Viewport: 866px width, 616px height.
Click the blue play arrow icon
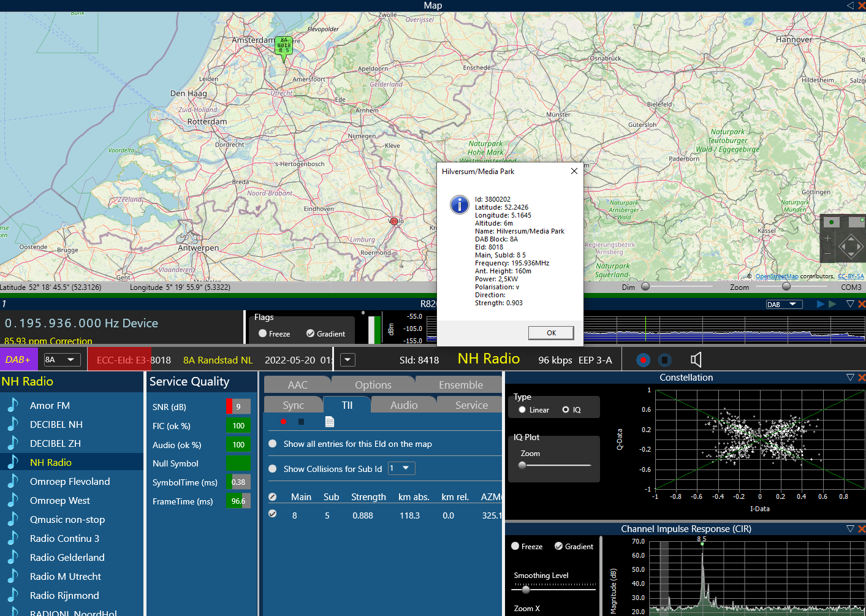[x=821, y=304]
